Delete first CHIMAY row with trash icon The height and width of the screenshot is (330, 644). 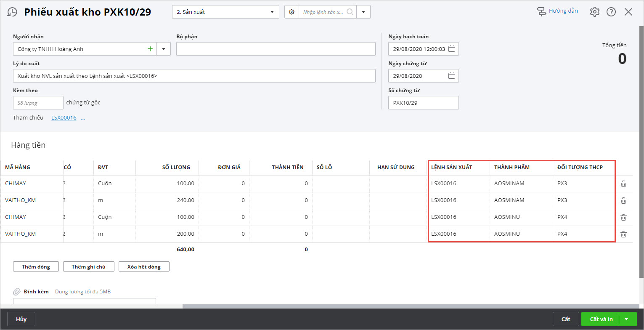623,184
